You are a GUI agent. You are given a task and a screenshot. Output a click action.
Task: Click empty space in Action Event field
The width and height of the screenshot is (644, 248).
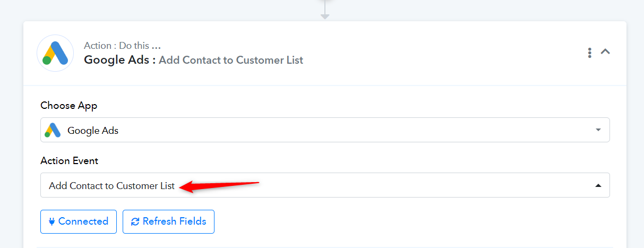[x=425, y=185]
